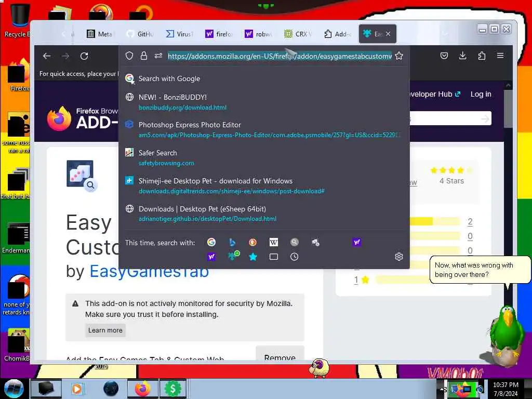View site security via the padlock icon

(144, 56)
